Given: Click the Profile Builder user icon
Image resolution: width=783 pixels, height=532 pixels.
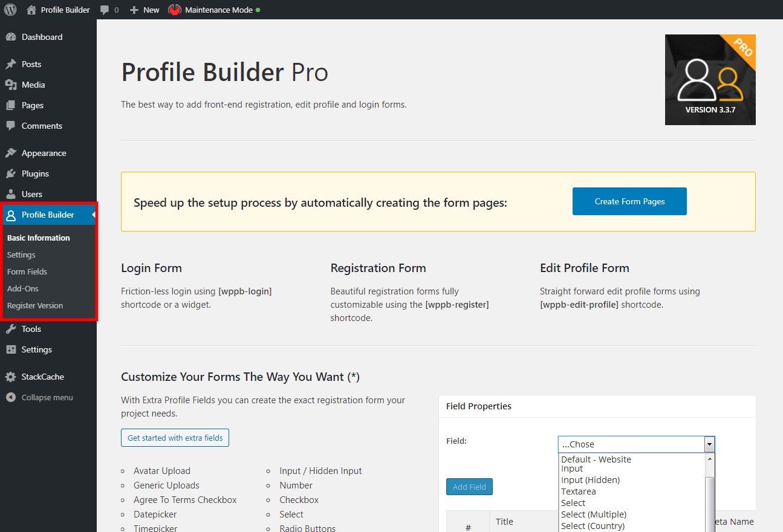Looking at the screenshot, I should (x=11, y=215).
